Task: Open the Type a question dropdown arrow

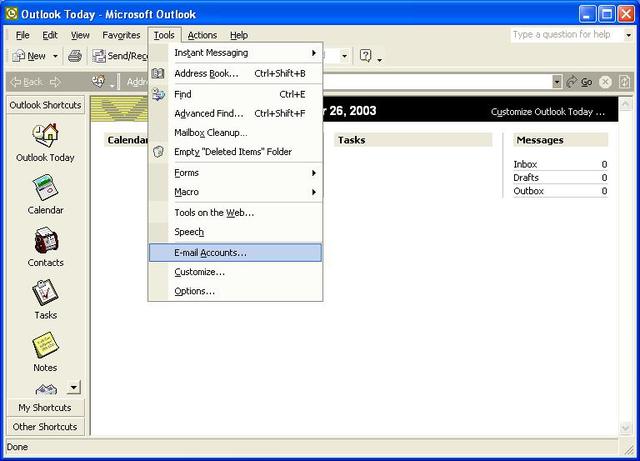Action: 629,35
